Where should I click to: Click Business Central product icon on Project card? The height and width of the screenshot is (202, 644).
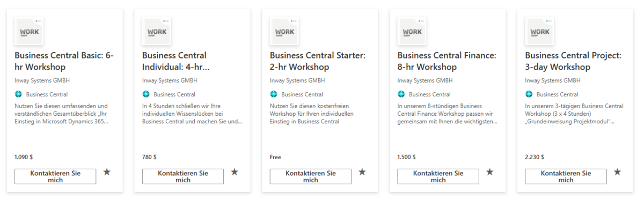click(x=529, y=94)
